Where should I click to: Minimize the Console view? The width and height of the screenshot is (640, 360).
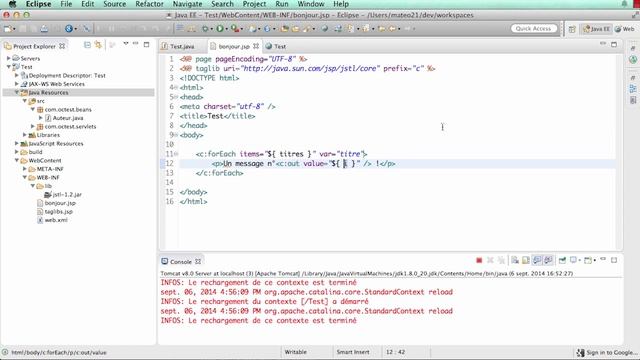pyautogui.click(x=603, y=260)
